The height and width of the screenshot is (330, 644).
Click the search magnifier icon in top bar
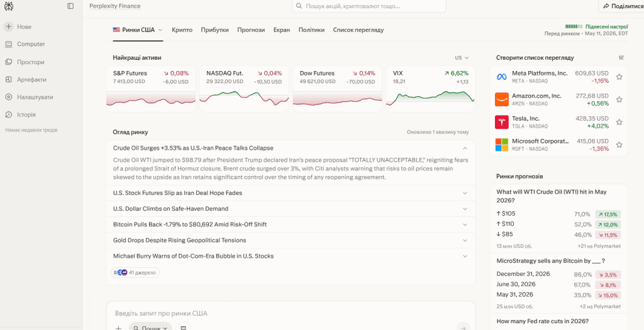(299, 6)
